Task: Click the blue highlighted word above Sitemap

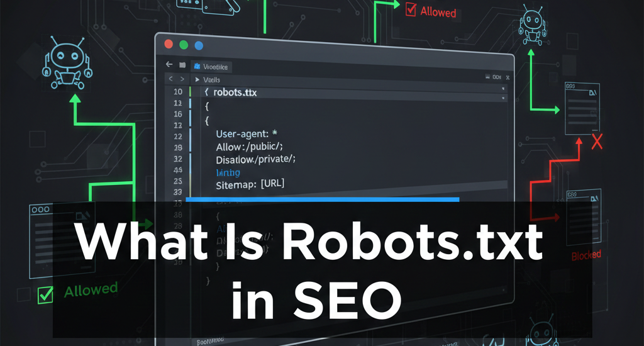Action: [x=228, y=172]
